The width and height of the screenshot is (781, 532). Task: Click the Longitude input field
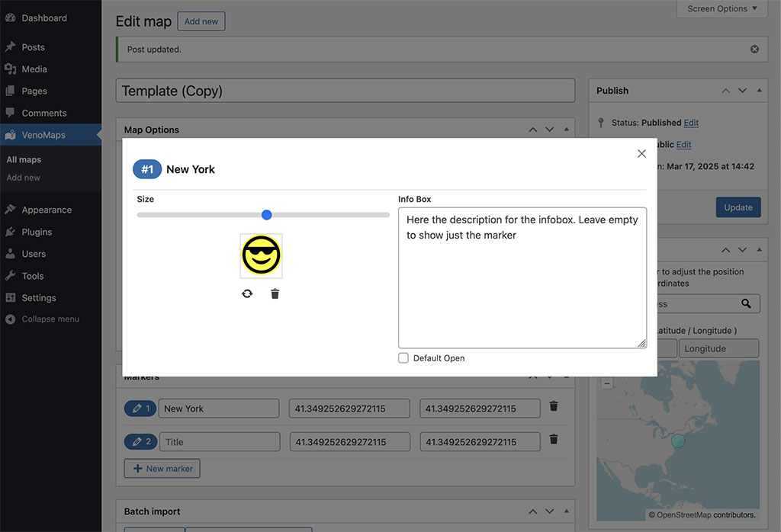[x=718, y=348]
